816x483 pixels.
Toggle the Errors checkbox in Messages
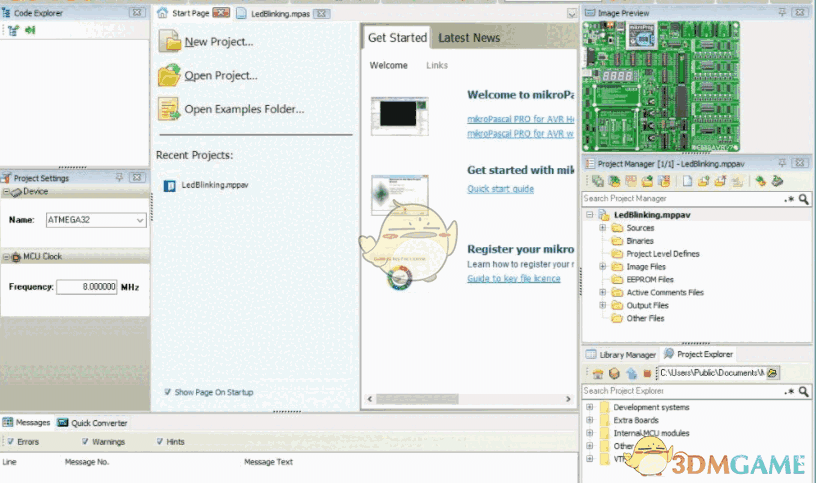pyautogui.click(x=10, y=441)
